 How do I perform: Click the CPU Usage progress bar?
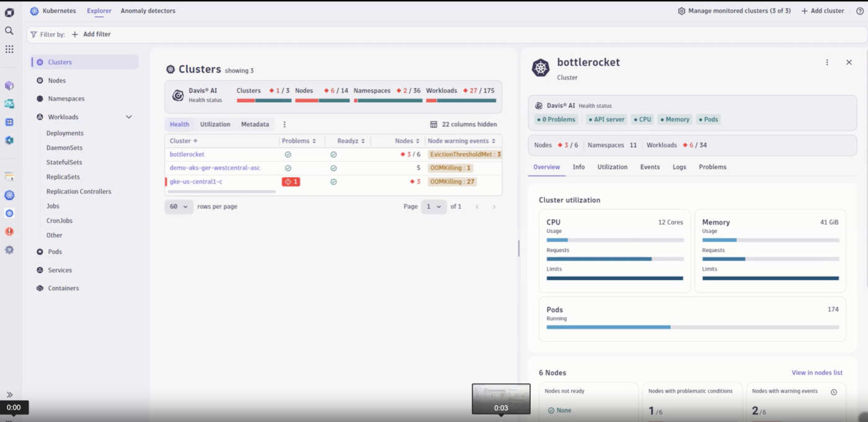tap(614, 240)
